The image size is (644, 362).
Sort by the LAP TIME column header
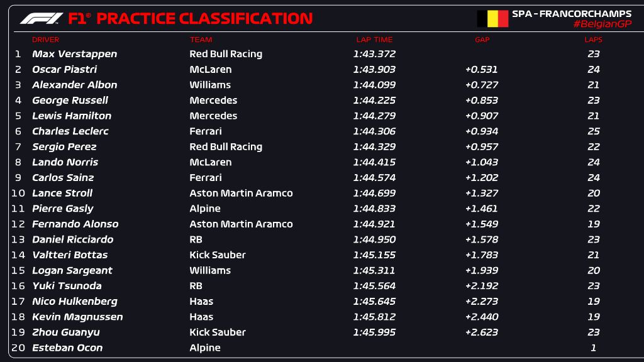click(x=374, y=40)
